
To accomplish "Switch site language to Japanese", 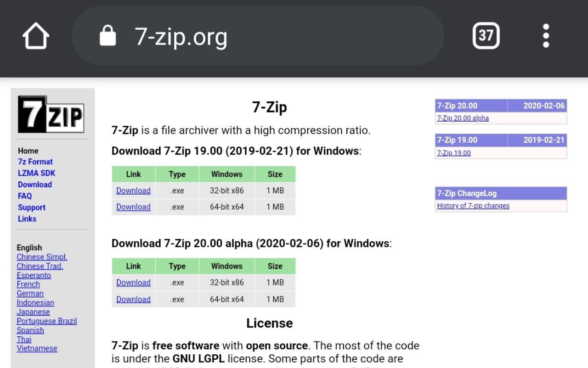I will pos(33,312).
